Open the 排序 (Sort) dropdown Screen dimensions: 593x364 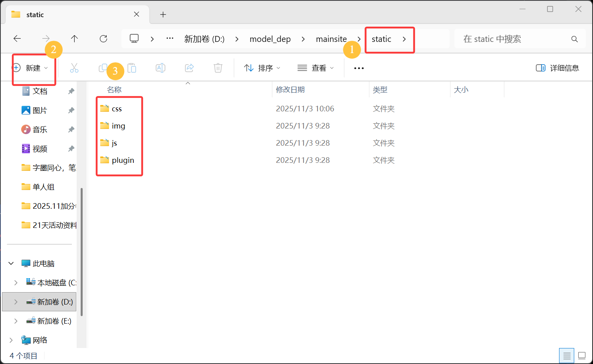point(262,68)
